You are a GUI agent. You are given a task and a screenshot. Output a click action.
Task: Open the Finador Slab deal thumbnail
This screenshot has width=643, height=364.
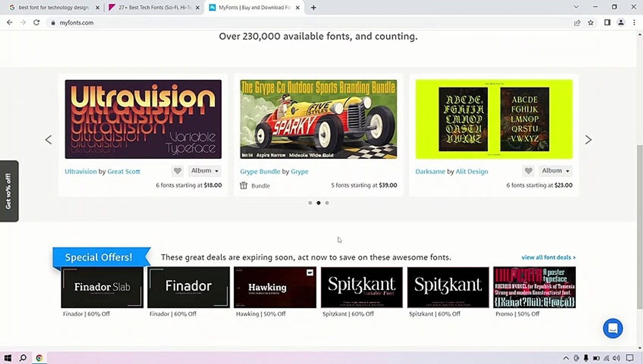(x=102, y=287)
